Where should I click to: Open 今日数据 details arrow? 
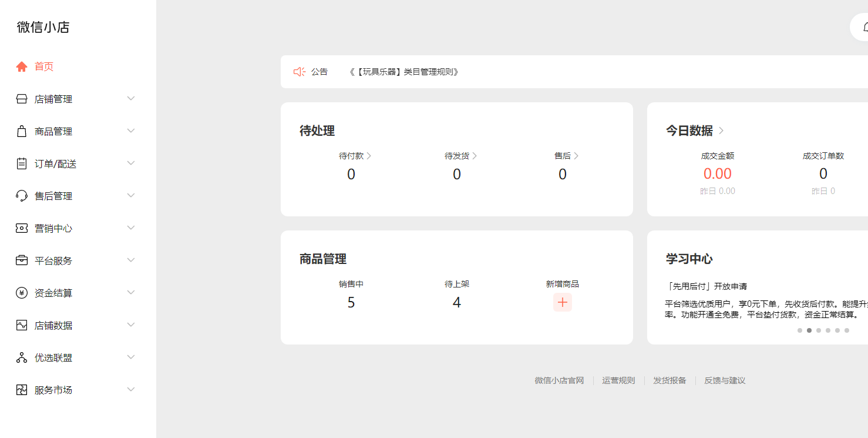721,131
